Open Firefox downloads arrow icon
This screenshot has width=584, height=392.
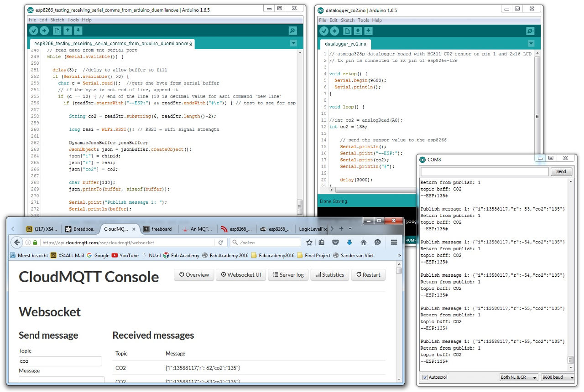[349, 242]
